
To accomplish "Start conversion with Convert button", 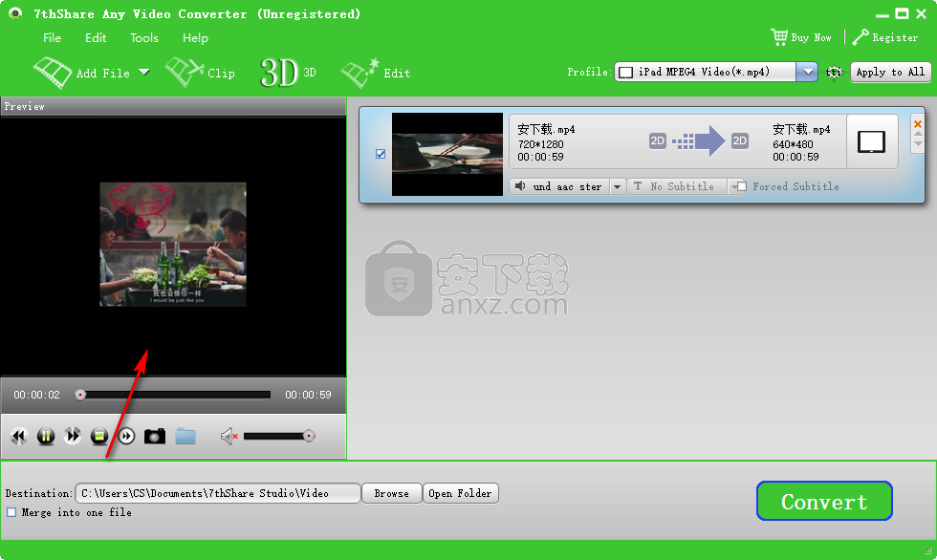I will tap(824, 501).
